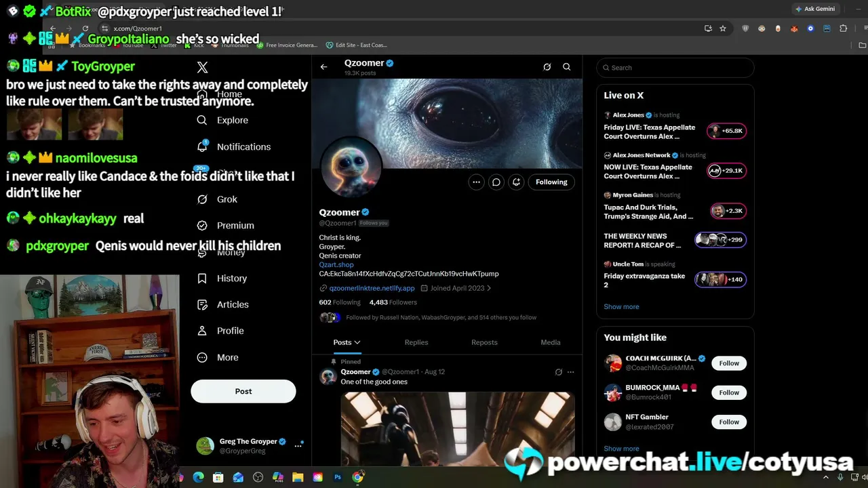Expand the More menu in the sidebar
Viewport: 868px width, 488px height.
click(x=218, y=357)
